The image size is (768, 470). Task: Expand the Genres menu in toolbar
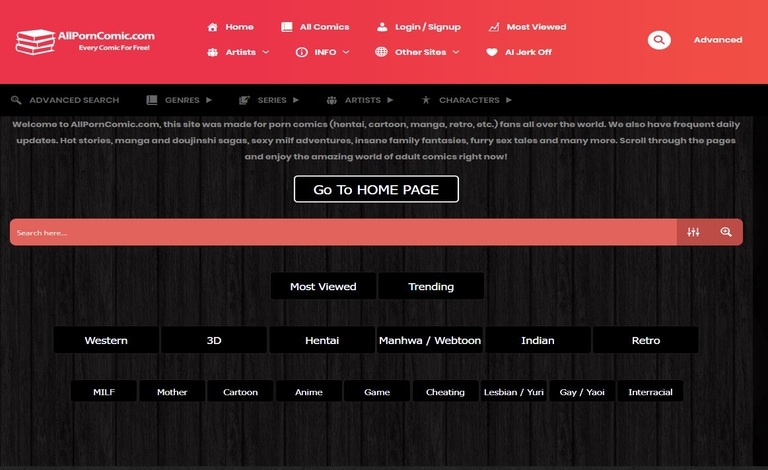(180, 100)
